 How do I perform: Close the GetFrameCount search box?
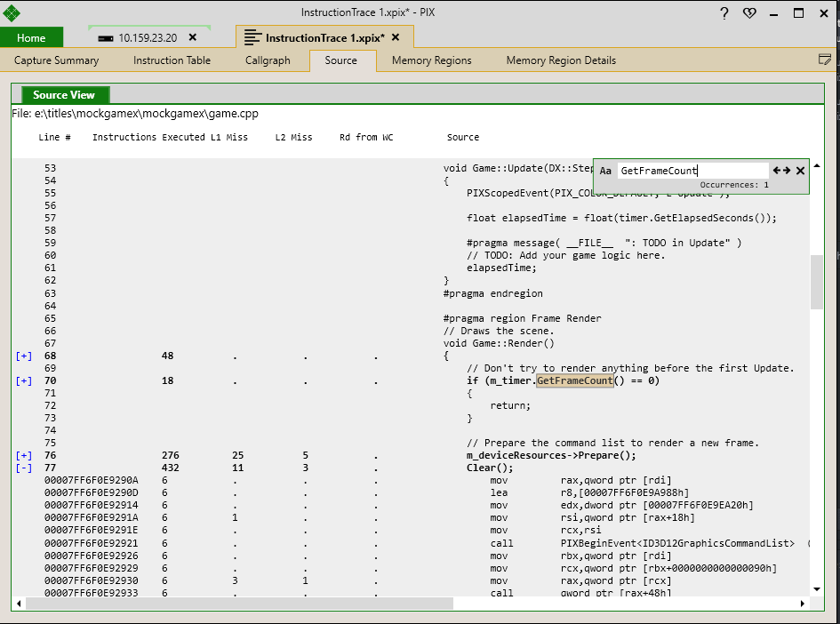(800, 171)
